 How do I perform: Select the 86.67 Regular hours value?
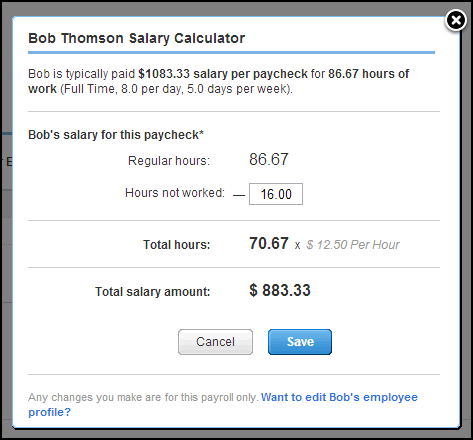coord(269,159)
